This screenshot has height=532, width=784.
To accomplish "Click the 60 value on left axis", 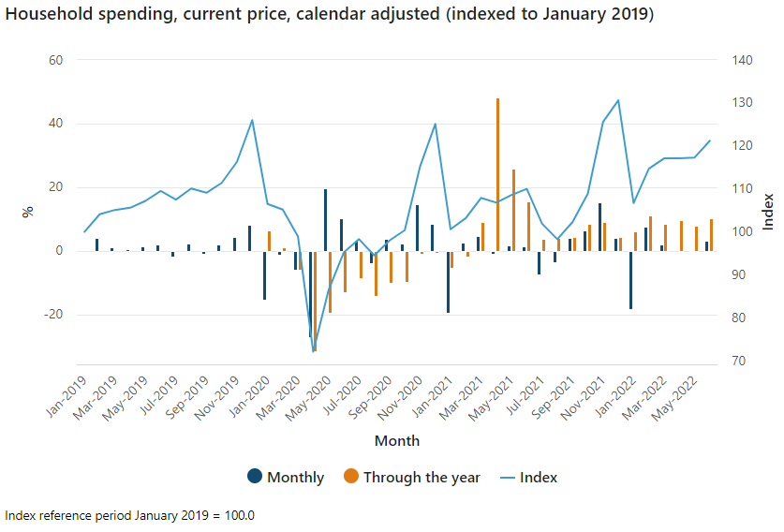I will 55,61.
